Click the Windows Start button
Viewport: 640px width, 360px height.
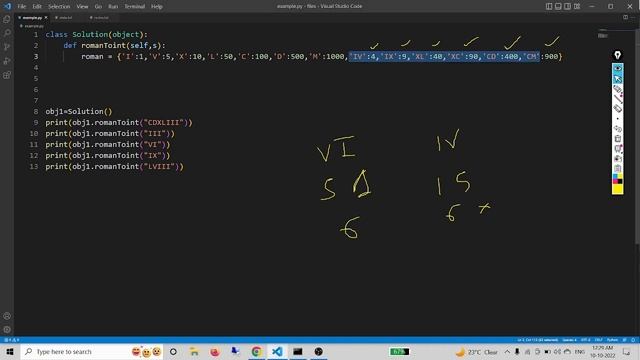tap(9, 351)
